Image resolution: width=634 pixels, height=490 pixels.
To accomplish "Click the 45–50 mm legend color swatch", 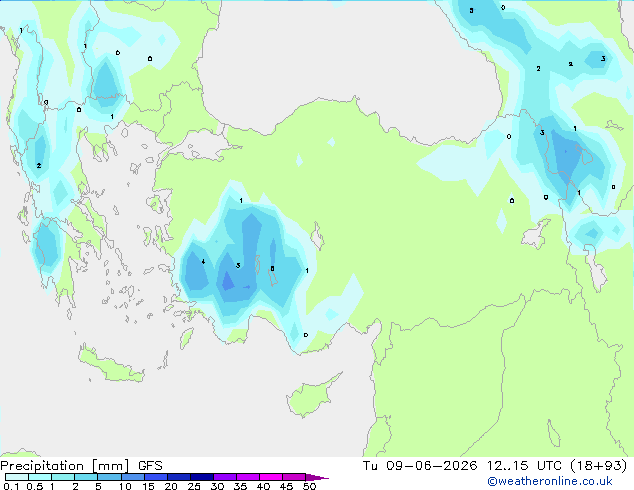I will tap(294, 477).
